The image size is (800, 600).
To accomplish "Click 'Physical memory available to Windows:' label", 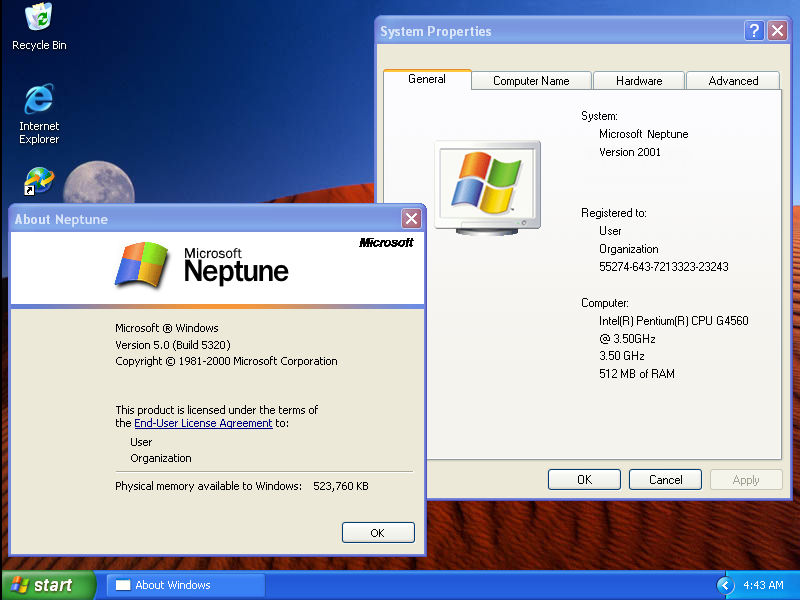I will pos(208,486).
